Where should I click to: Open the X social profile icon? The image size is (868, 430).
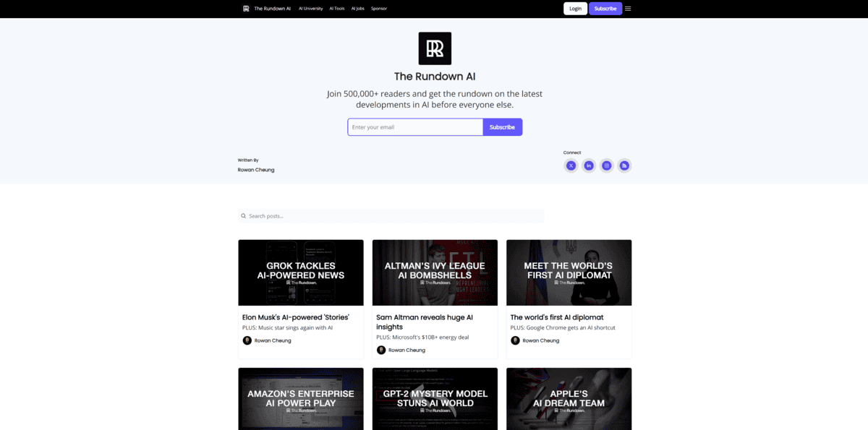click(x=571, y=165)
